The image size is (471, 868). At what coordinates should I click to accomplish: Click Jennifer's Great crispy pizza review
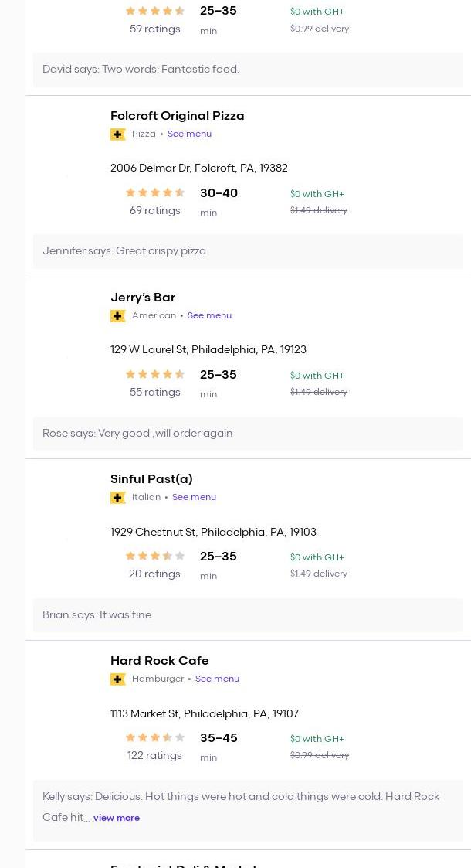point(124,251)
